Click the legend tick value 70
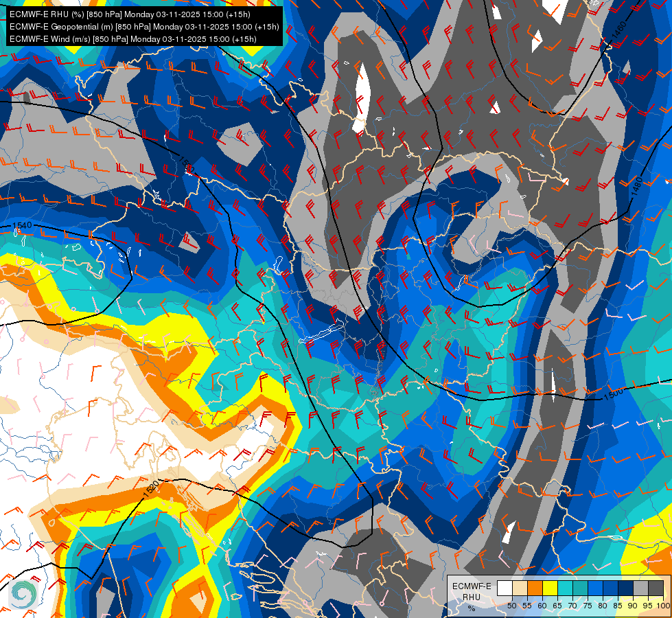This screenshot has width=672, height=618. tap(572, 606)
